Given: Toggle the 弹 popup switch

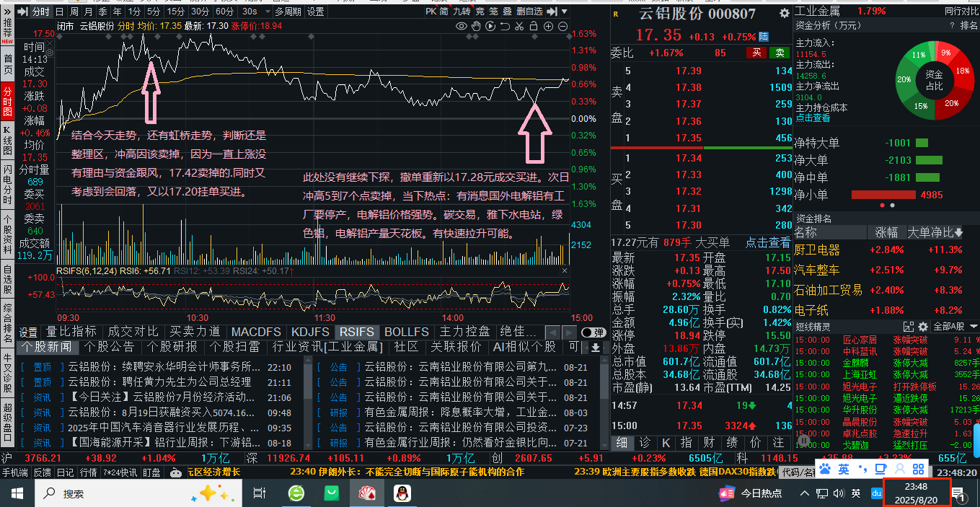Looking at the screenshot, I should (593, 332).
